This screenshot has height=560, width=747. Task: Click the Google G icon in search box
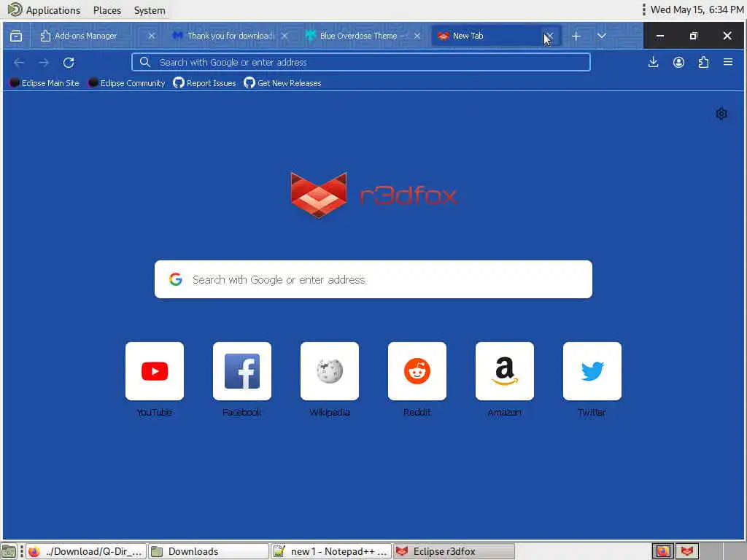(176, 279)
